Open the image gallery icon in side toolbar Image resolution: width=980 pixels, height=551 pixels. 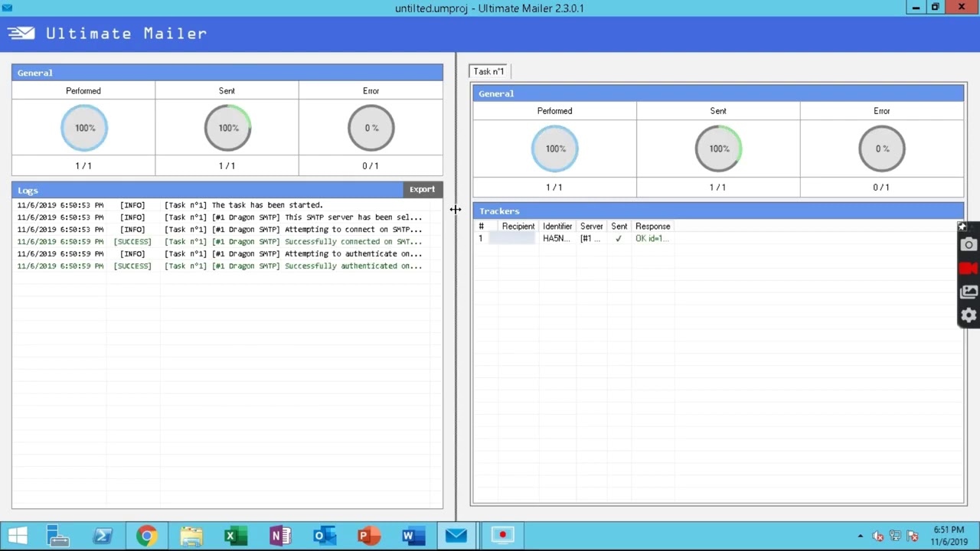tap(969, 292)
